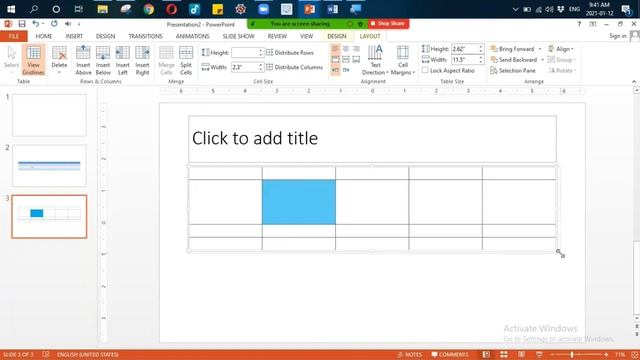Image resolution: width=640 pixels, height=360 pixels.
Task: Align cell text to the left
Action: (335, 49)
